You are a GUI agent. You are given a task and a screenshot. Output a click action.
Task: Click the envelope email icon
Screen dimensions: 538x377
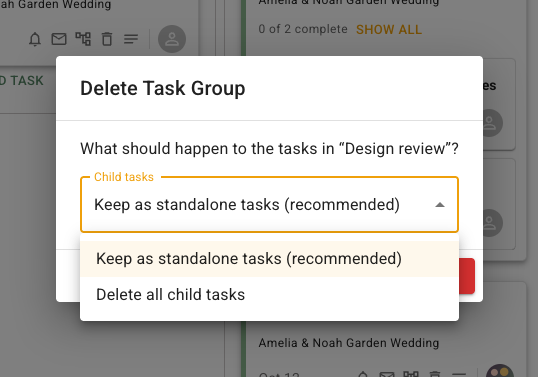(x=59, y=39)
